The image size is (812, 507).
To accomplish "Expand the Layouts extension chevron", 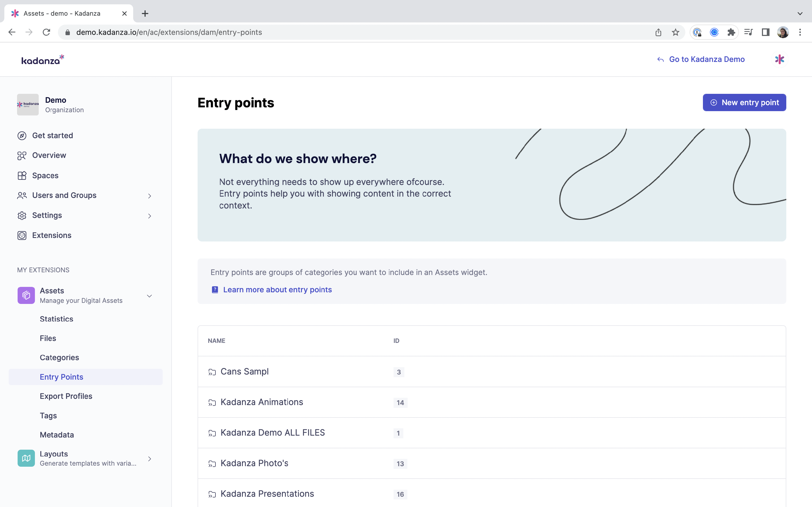I will pyautogui.click(x=150, y=459).
